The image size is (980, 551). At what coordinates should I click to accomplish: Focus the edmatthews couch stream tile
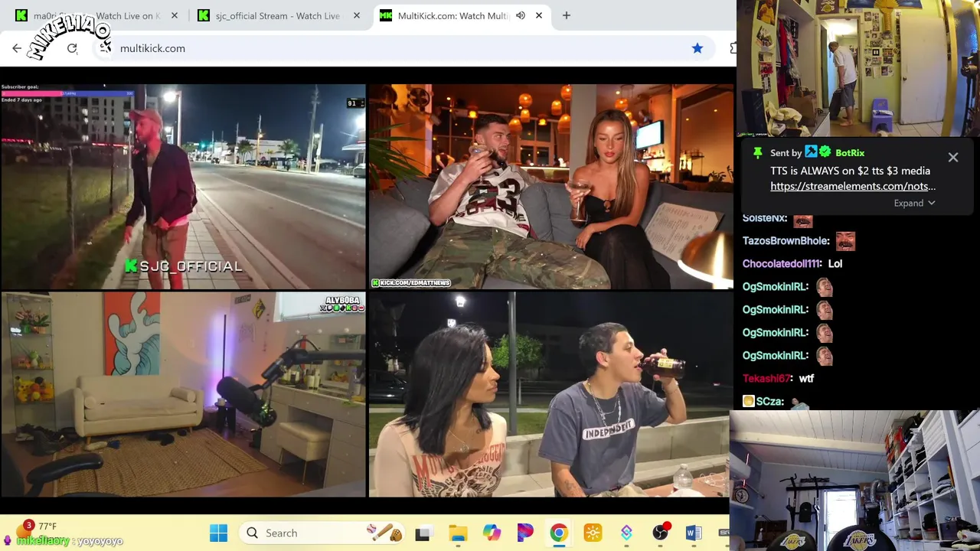[x=551, y=187]
